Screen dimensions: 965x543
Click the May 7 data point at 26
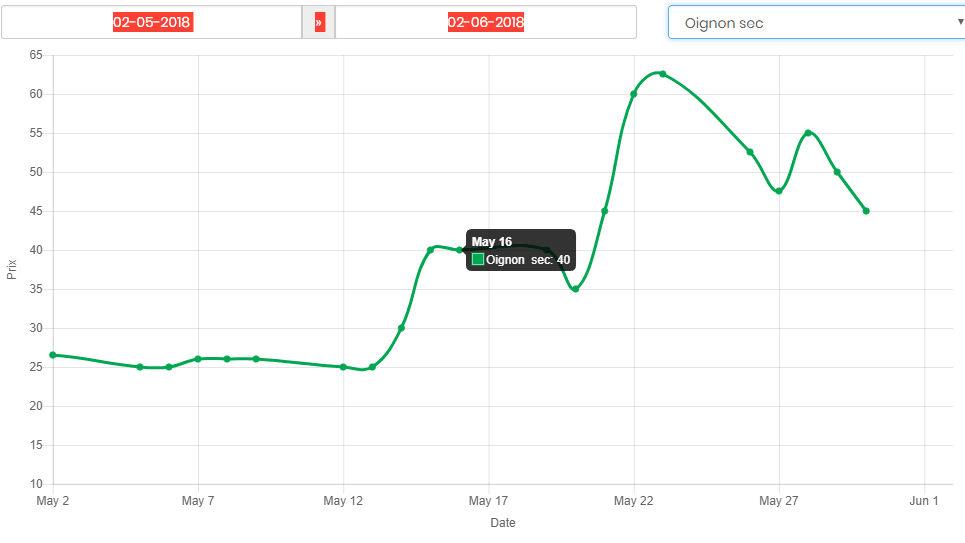coord(198,359)
